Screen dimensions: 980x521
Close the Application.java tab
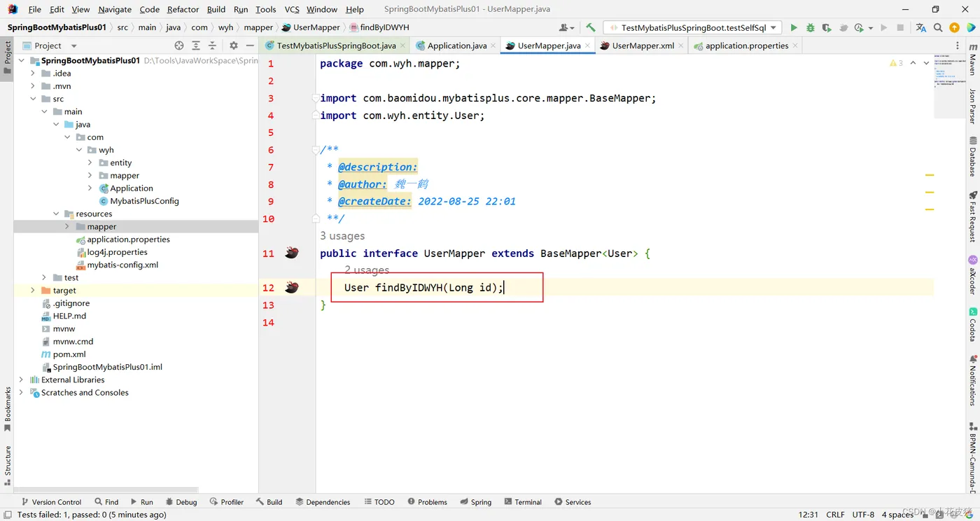click(493, 46)
